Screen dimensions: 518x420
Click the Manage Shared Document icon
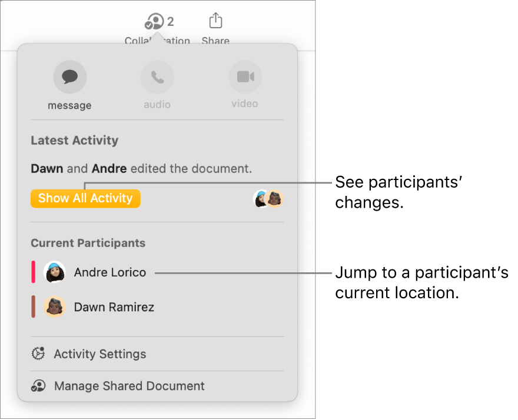(38, 386)
